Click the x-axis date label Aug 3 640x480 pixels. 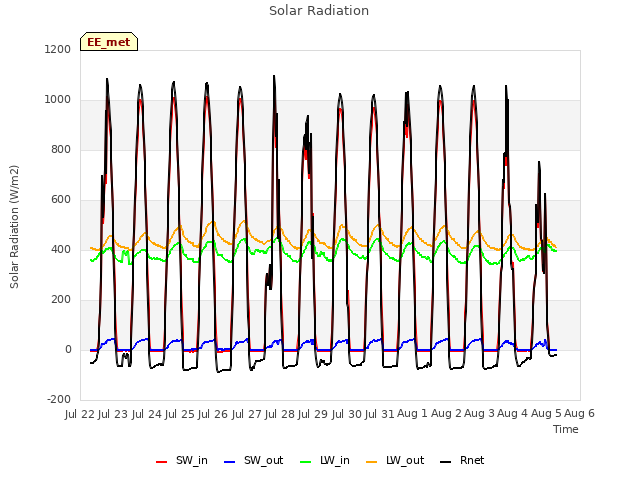coord(480,414)
